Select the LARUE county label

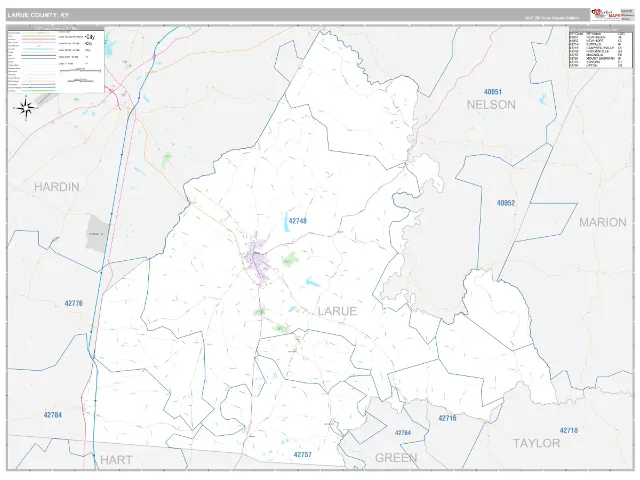point(337,311)
